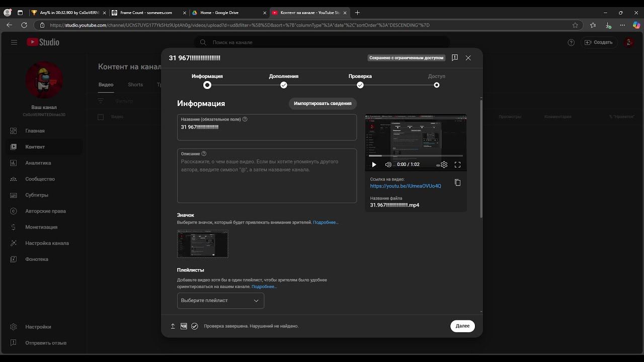Viewport: 644px width, 362px height.
Task: Open preview player settings gear
Action: 444,164
